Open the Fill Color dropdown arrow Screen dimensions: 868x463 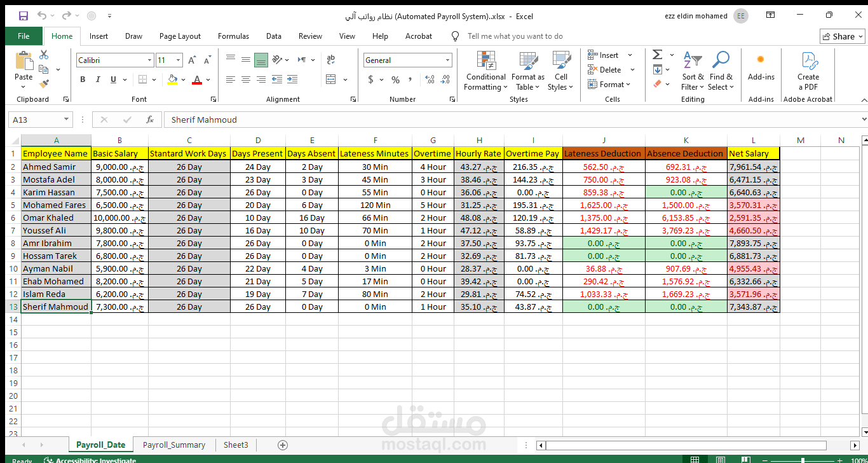pos(184,79)
